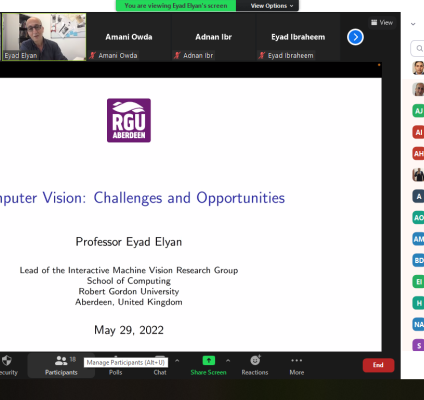
Task: Expand the caret next to Share Screen
Action: [x=228, y=360]
